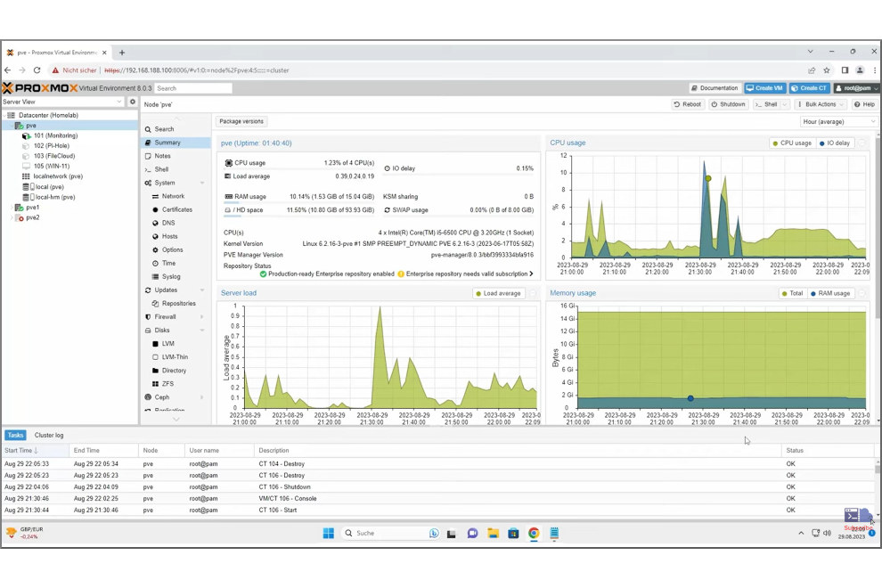Screen dimensions: 882x588
Task: Select Datacenter (Homelab) root
Action: tap(48, 115)
